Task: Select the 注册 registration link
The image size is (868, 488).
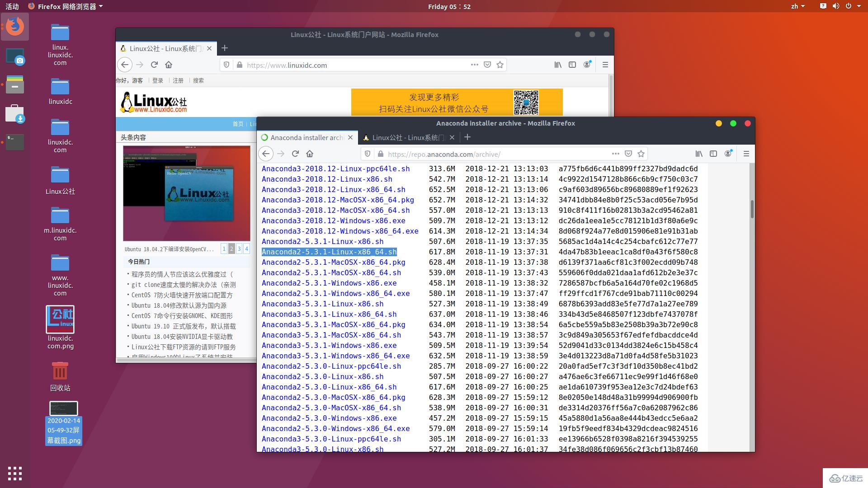Action: coord(177,80)
